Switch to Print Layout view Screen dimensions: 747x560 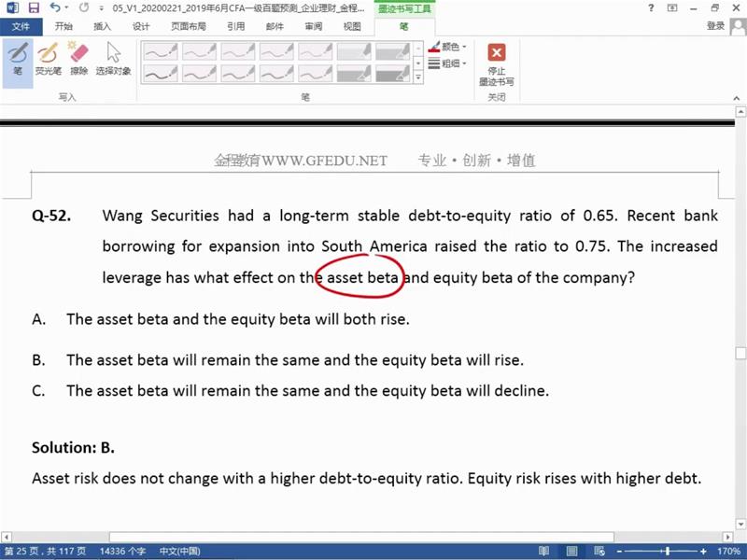point(571,551)
